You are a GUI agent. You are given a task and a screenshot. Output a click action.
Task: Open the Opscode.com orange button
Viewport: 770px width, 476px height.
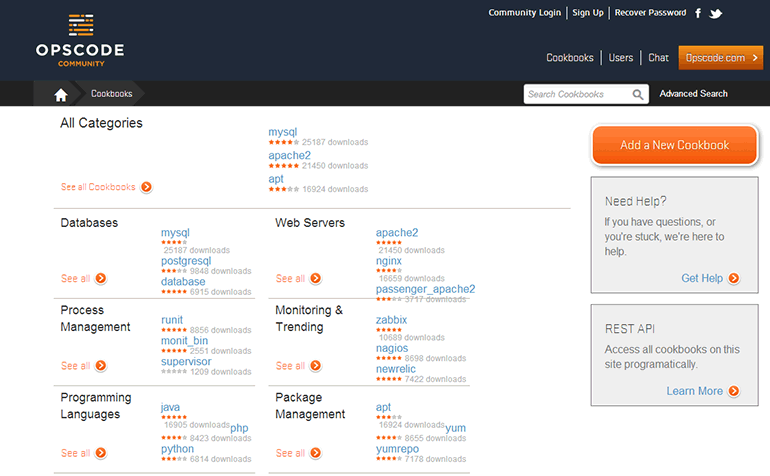click(720, 58)
